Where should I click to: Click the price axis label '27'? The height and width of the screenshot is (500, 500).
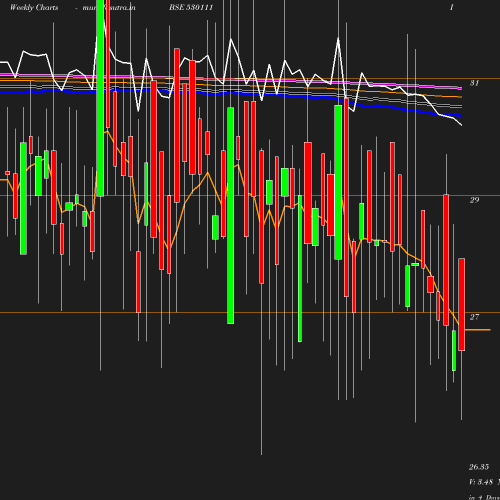[474, 317]
